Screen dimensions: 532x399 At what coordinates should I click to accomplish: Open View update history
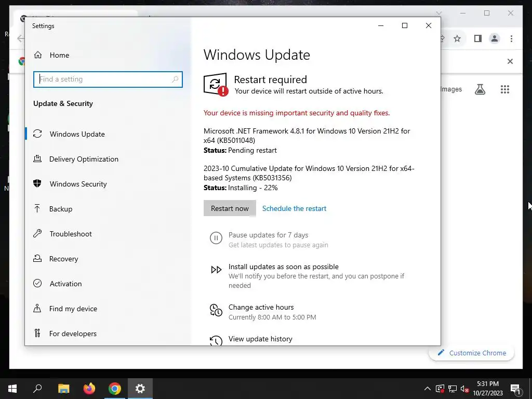point(260,339)
